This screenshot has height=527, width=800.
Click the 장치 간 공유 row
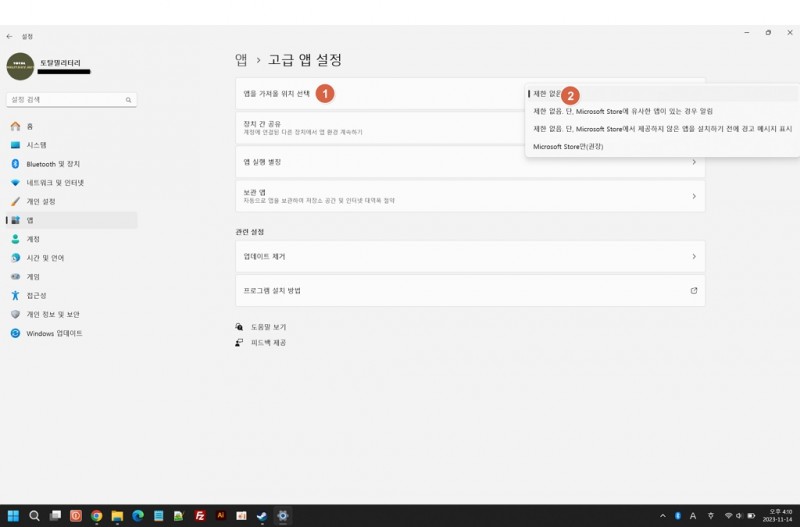tap(470, 128)
